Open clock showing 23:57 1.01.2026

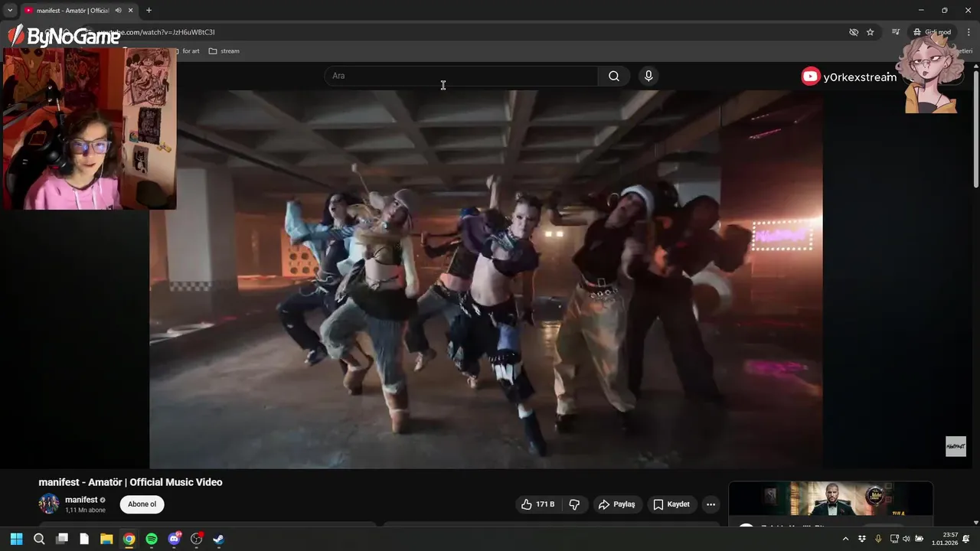pos(945,539)
